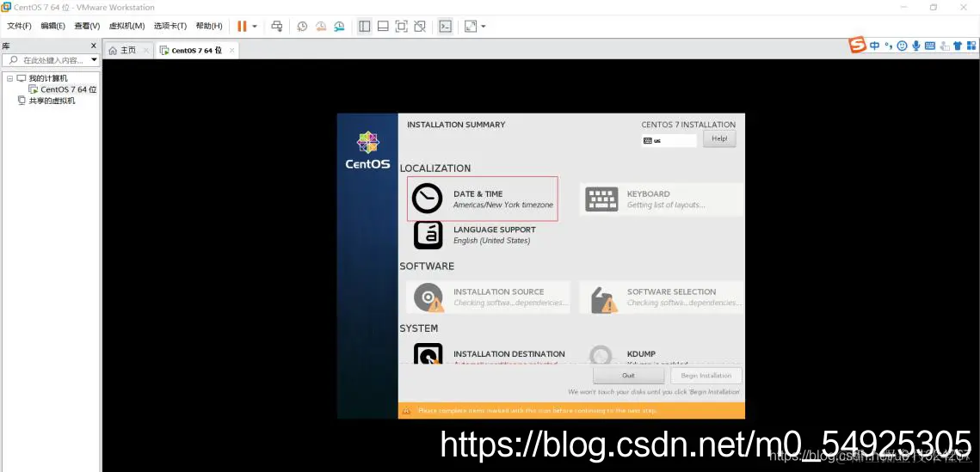Open the snapshot manager icon
Viewport: 980px width, 472px height.
[339, 26]
